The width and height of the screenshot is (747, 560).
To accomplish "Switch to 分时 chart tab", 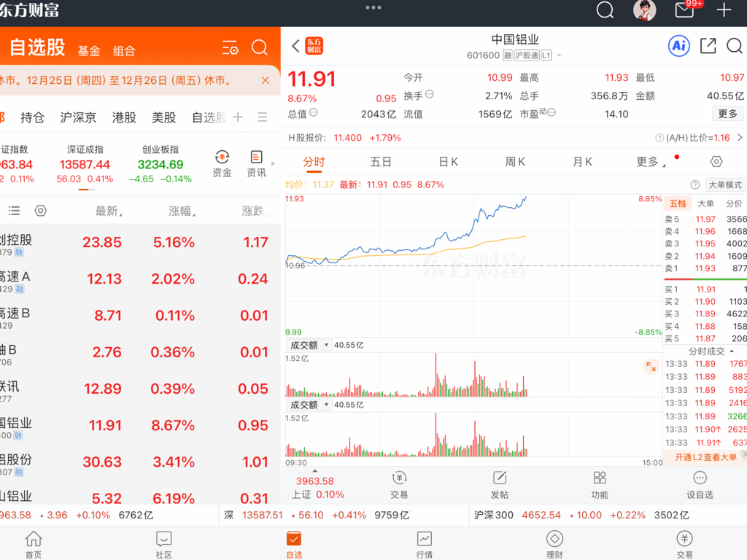I will click(314, 162).
